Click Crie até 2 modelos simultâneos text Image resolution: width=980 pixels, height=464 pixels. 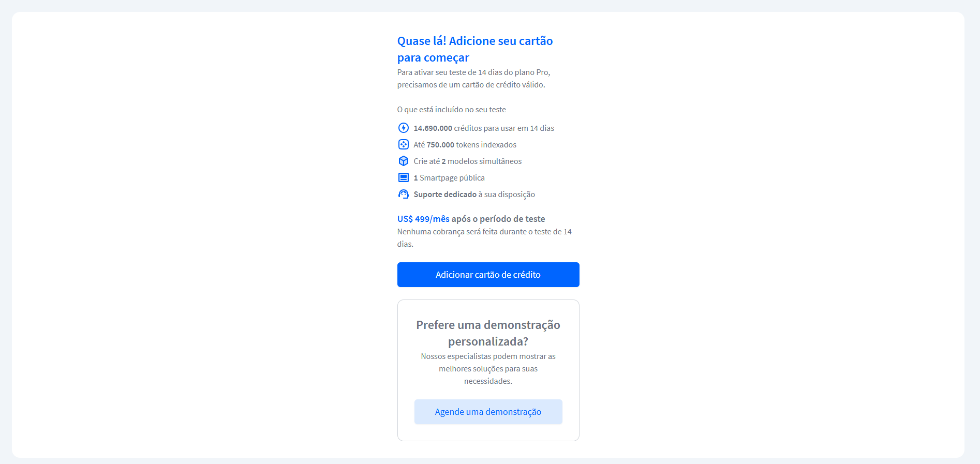[467, 161]
